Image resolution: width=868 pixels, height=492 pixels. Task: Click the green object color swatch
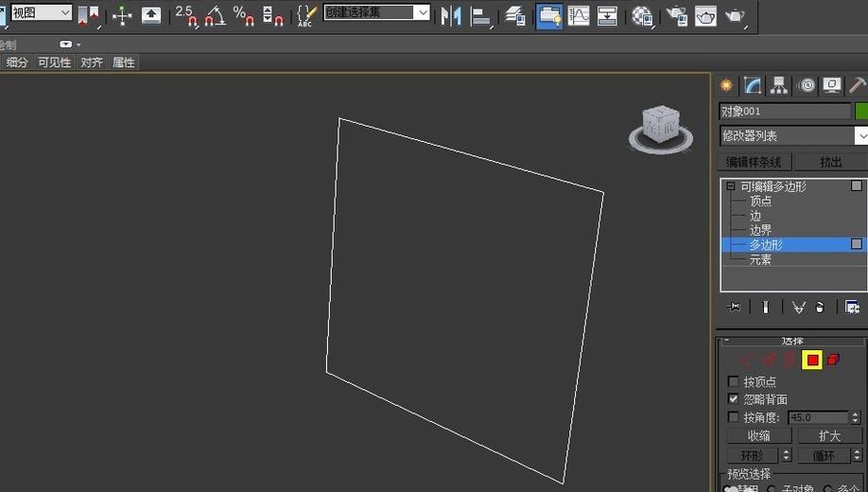point(861,111)
